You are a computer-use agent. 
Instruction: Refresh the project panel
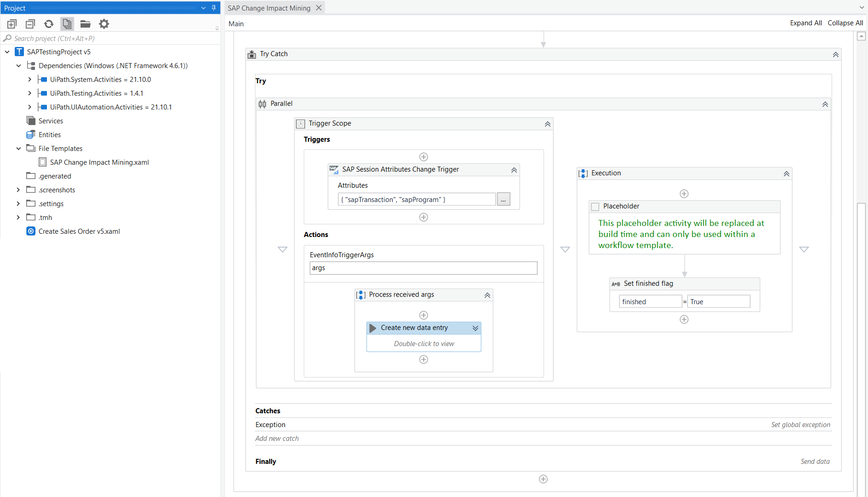(x=49, y=24)
